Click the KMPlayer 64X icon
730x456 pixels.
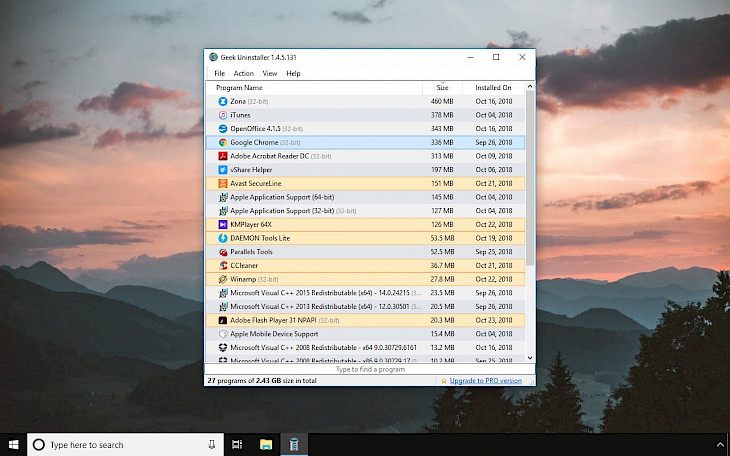pyautogui.click(x=223, y=225)
